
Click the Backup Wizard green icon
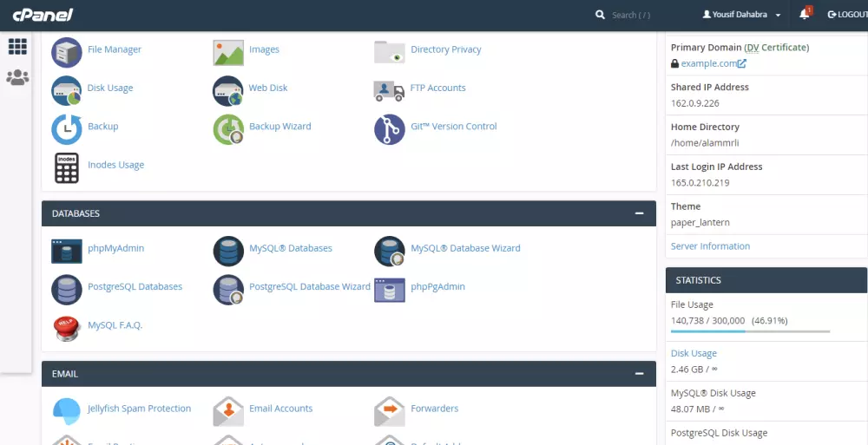[228, 129]
